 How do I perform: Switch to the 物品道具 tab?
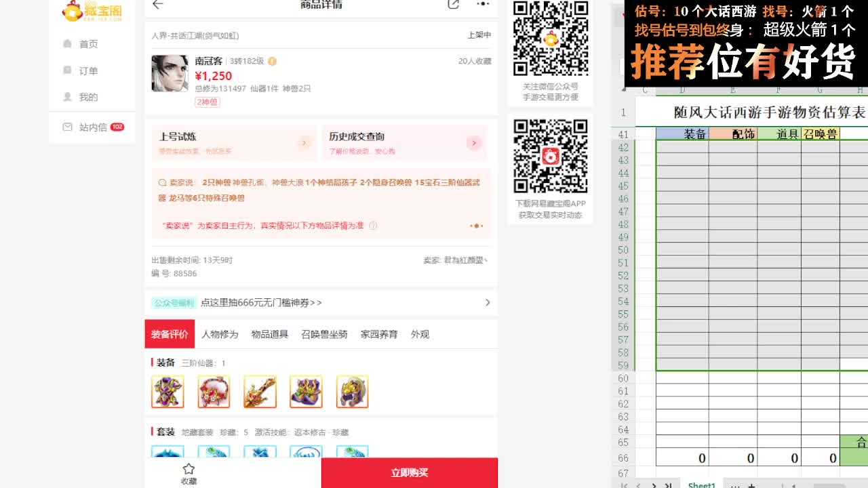tap(271, 333)
